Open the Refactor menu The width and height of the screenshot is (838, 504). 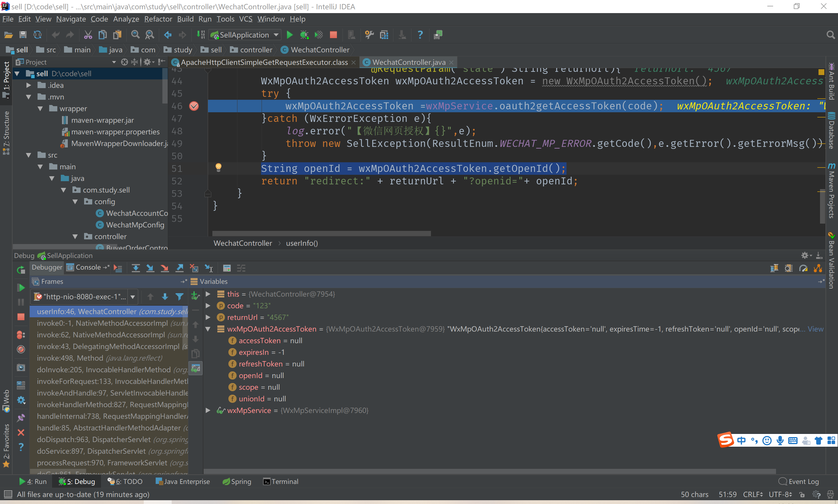[x=158, y=19]
